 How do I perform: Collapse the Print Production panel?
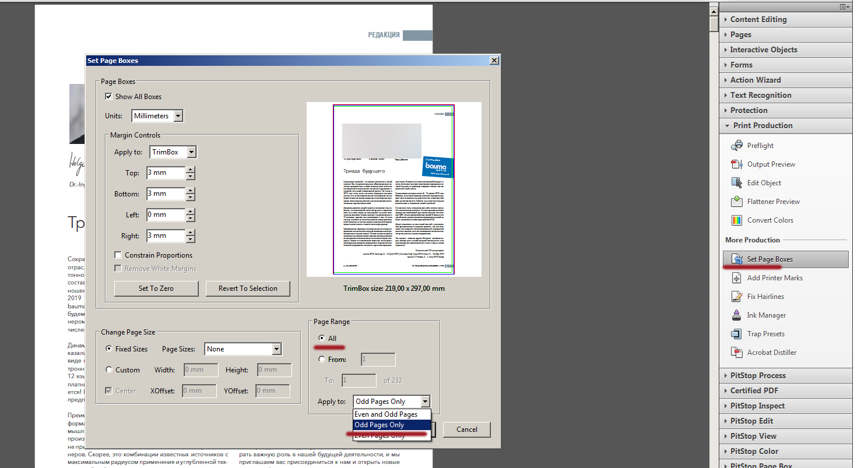[785, 125]
